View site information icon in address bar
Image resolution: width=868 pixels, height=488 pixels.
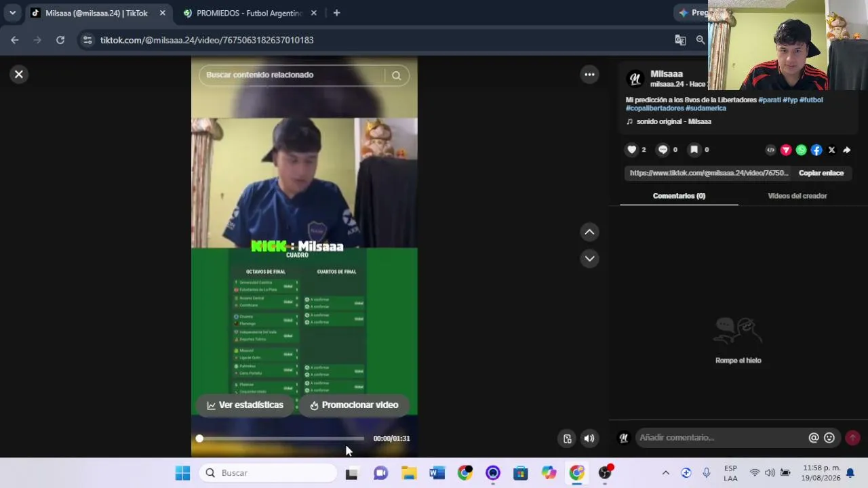tap(87, 40)
